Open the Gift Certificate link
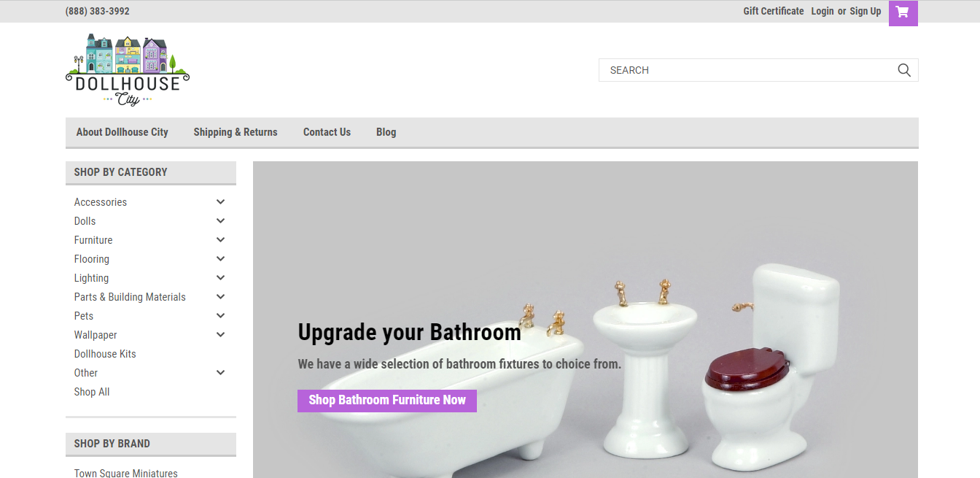The width and height of the screenshot is (980, 478). 774,11
